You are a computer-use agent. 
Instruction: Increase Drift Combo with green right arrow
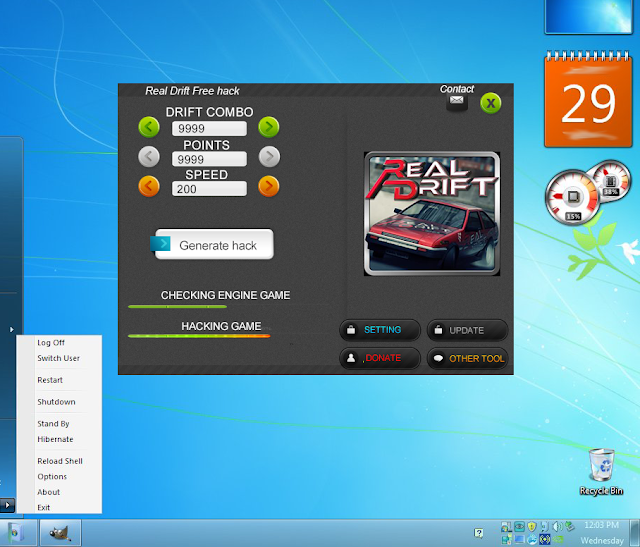coord(269,127)
